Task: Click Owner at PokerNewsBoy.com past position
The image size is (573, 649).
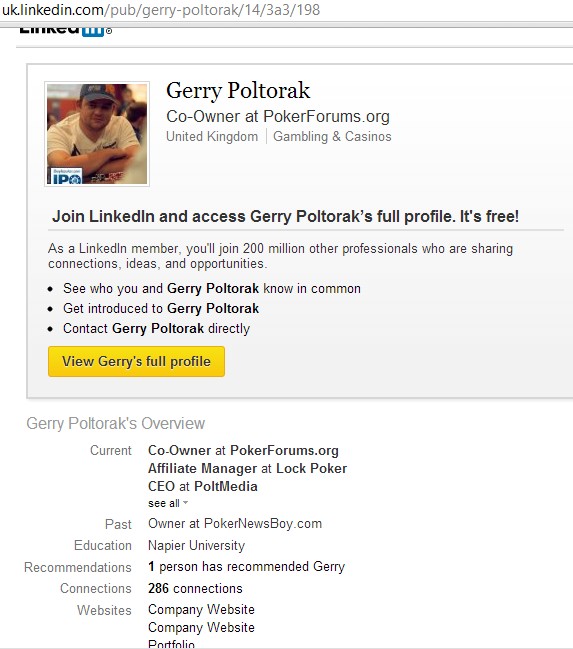Action: 235,524
